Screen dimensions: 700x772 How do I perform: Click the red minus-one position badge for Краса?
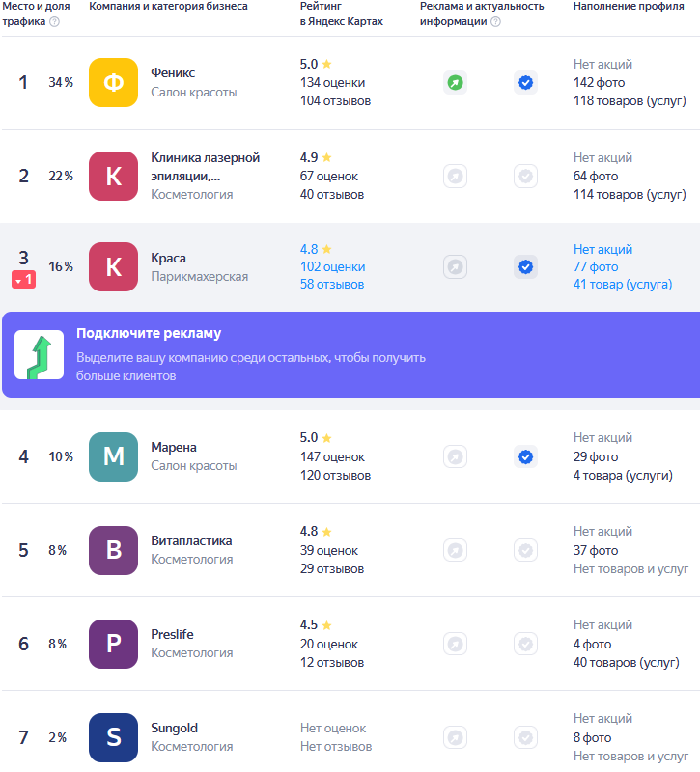pyautogui.click(x=23, y=280)
